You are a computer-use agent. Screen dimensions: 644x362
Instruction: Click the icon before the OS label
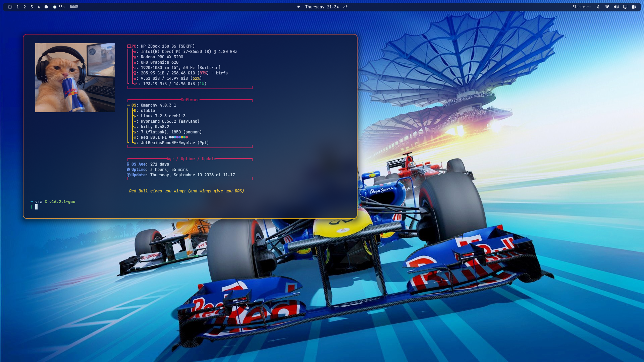point(128,105)
